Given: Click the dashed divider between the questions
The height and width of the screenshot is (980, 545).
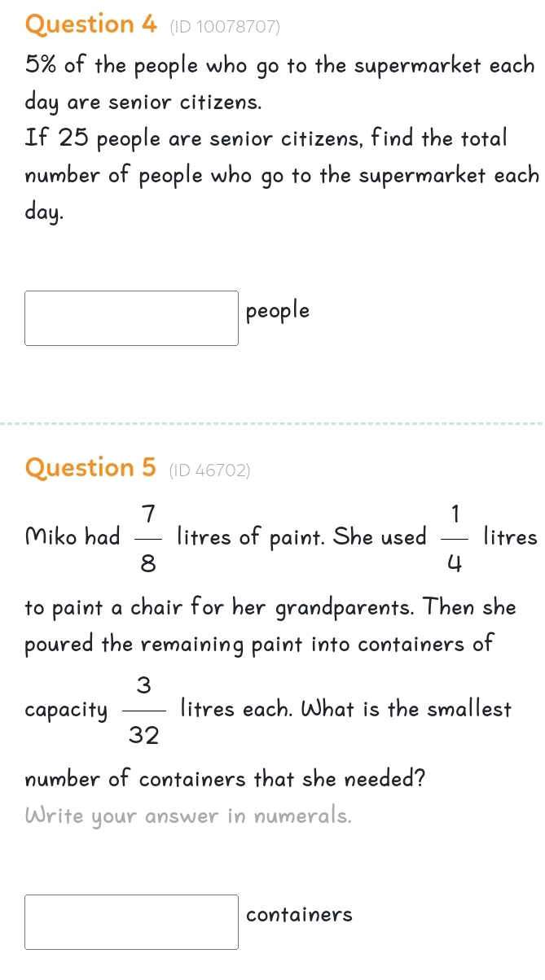Looking at the screenshot, I should (x=272, y=423).
